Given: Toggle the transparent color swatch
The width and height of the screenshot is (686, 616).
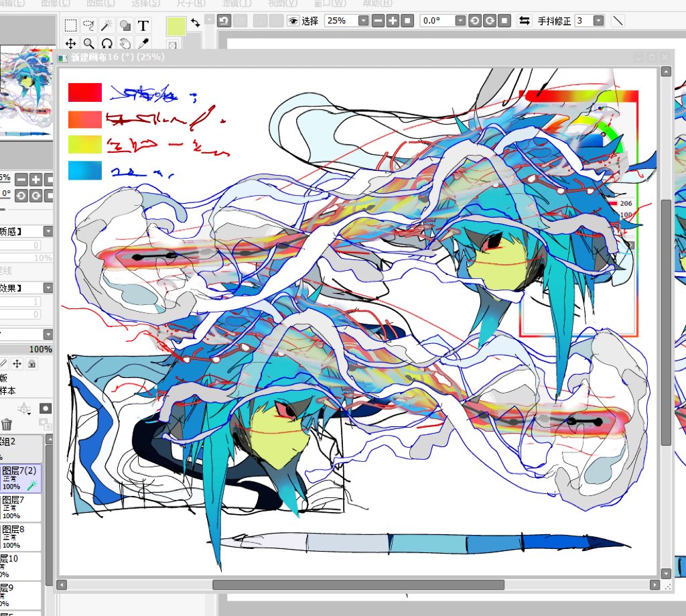Looking at the screenshot, I should coord(172,45).
